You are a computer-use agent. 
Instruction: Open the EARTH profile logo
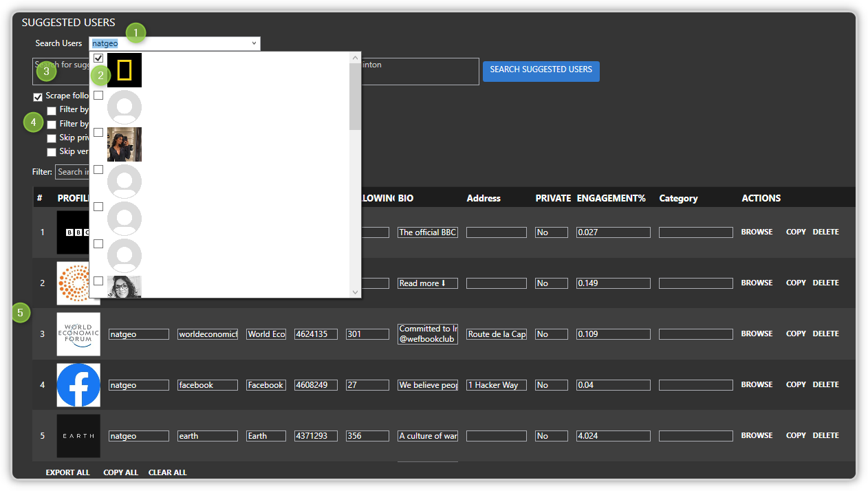coord(78,436)
